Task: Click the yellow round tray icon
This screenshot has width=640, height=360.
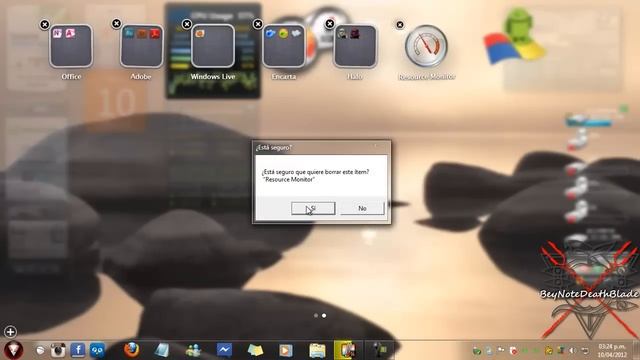Action: tap(549, 351)
